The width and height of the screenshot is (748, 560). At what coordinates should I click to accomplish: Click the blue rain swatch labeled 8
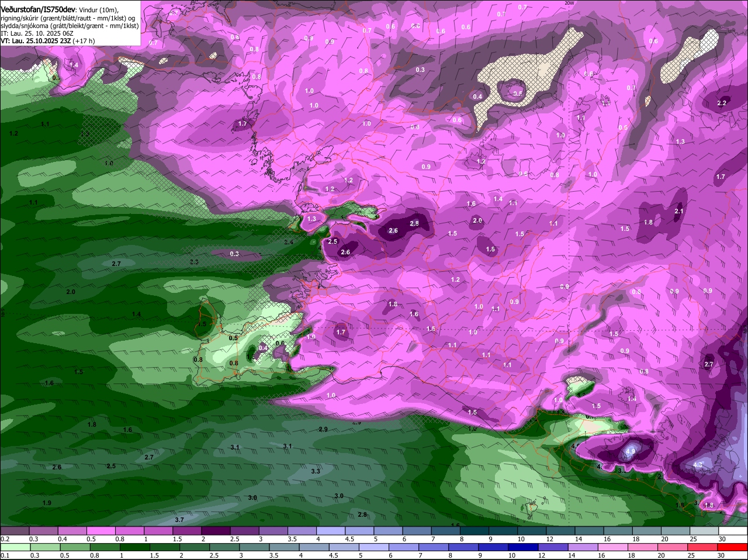point(462,547)
